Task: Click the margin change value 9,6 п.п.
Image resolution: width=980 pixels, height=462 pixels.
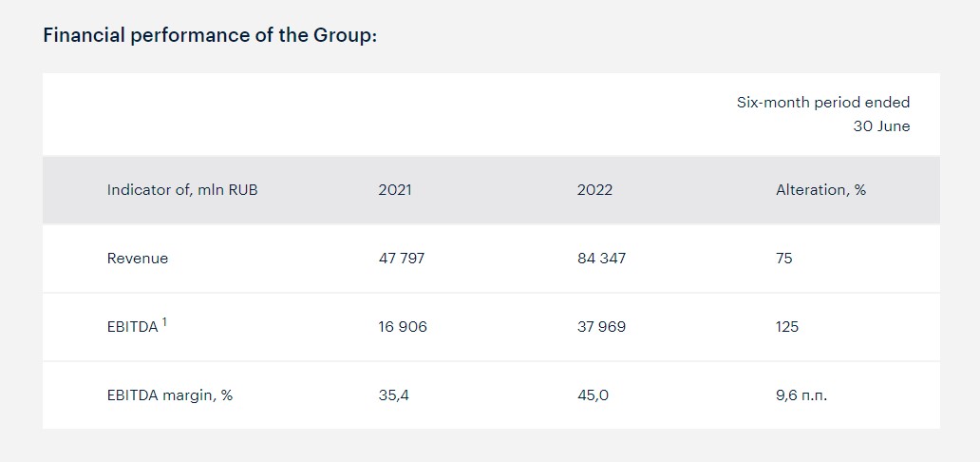Action: tap(801, 395)
